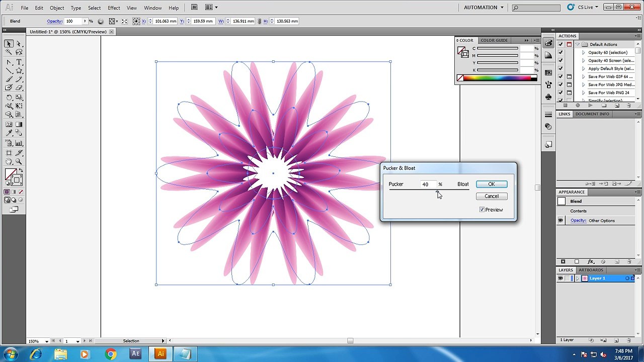Toggle checkmark for Opacity 60 (selection) action
Screen dimensions: 644x362
pos(560,52)
